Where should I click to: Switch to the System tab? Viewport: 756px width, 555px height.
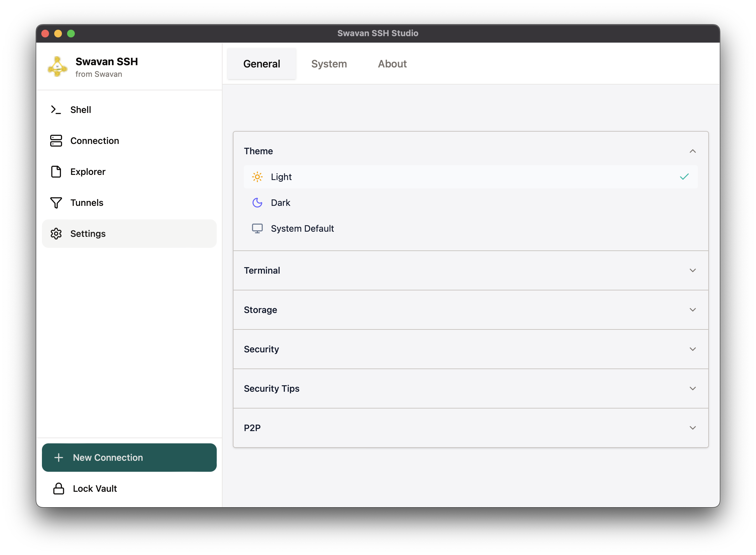[329, 64]
